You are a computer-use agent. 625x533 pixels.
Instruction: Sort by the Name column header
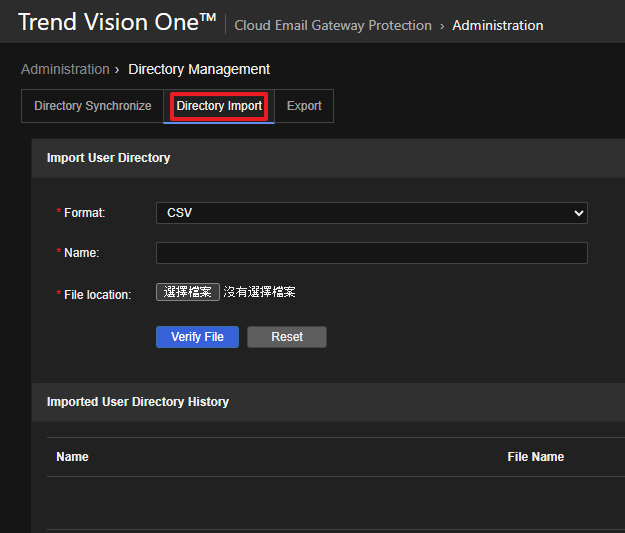tap(72, 457)
